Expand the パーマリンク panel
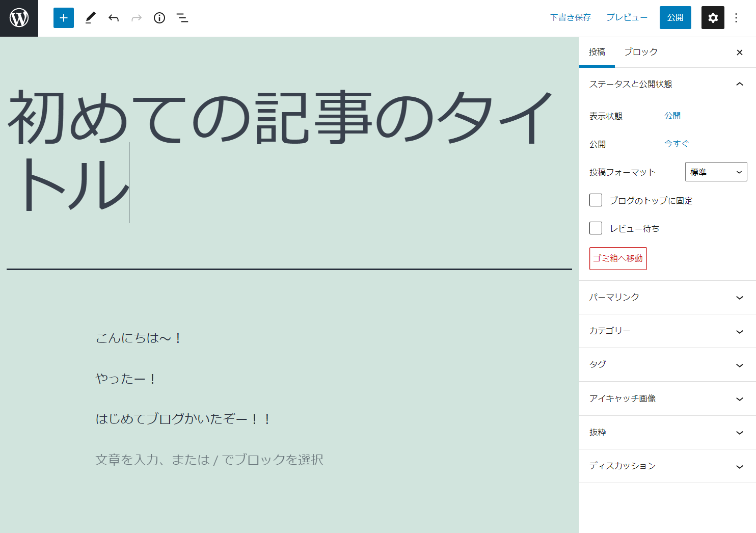The image size is (756, 533). click(667, 297)
